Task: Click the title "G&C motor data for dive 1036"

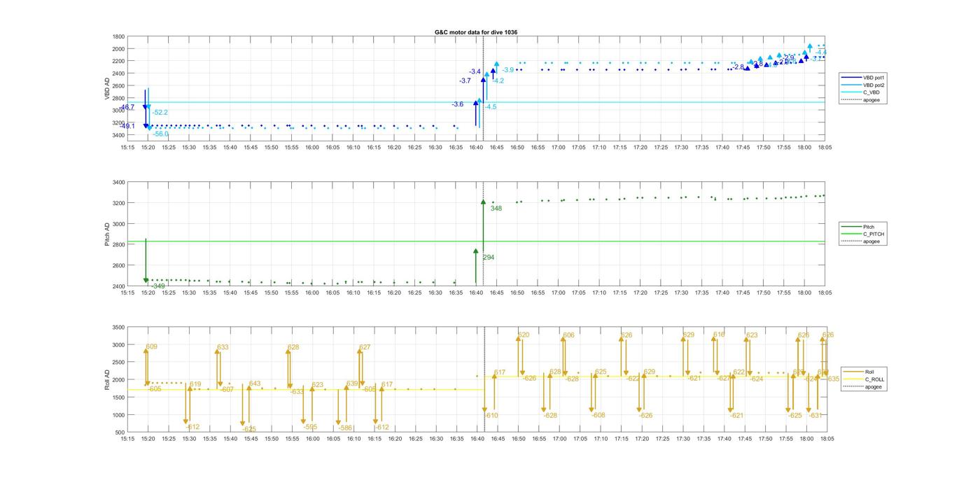Action: [476, 32]
